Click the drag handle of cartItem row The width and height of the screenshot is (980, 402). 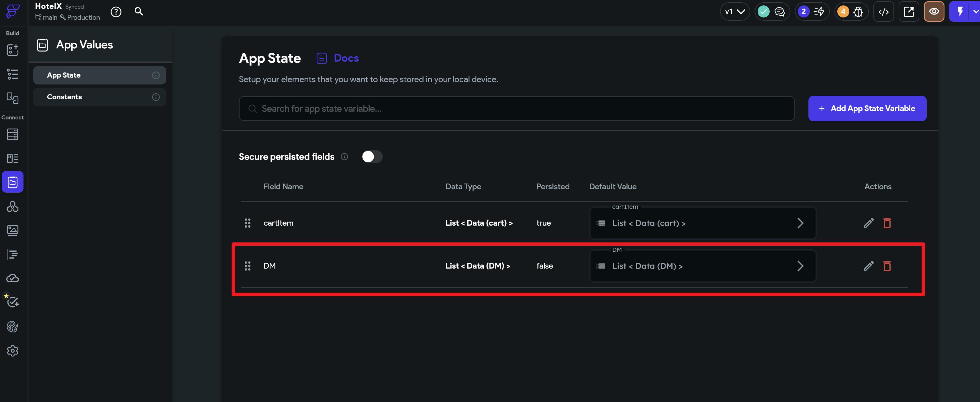click(247, 223)
